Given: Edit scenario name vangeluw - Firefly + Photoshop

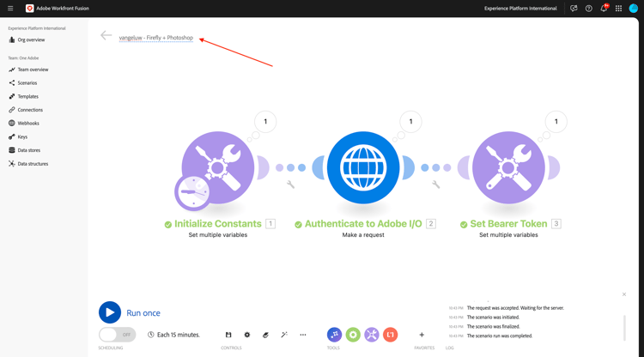Looking at the screenshot, I should click(x=156, y=38).
